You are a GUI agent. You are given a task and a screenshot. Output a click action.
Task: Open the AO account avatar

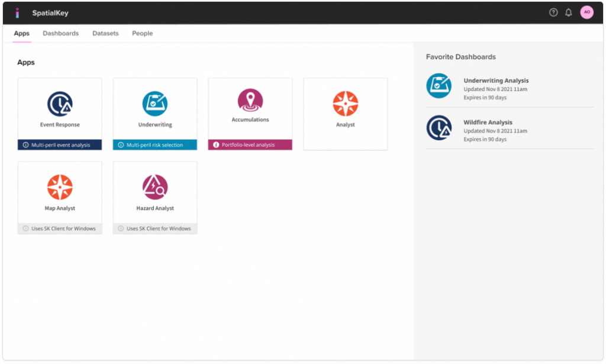[x=586, y=12]
